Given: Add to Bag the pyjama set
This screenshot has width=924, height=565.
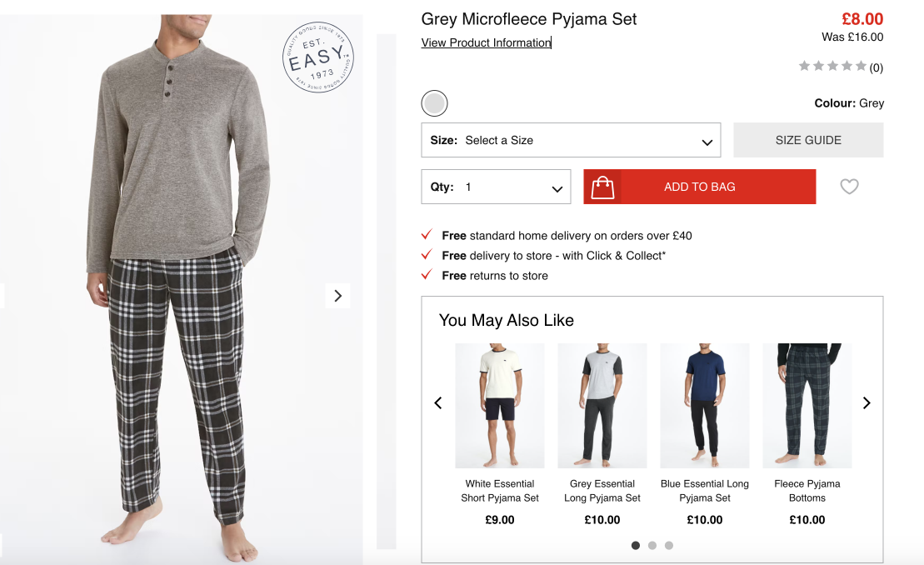Looking at the screenshot, I should tap(700, 187).
